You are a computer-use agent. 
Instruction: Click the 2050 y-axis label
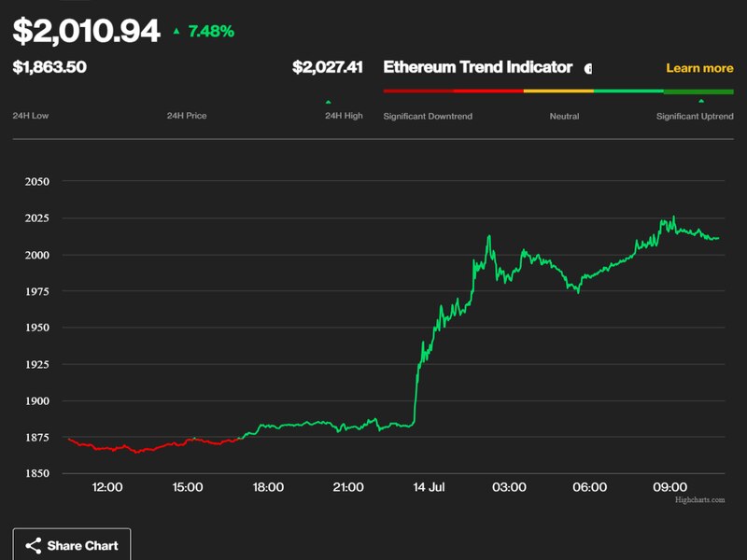37,181
